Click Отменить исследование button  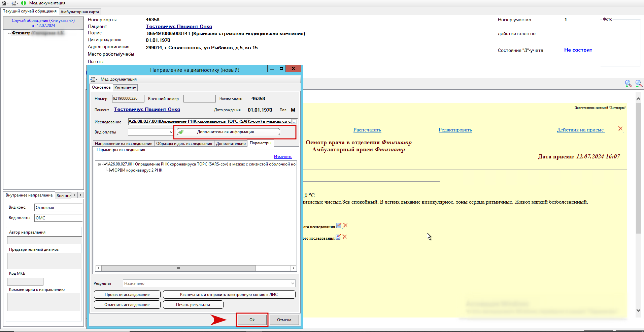tap(127, 305)
